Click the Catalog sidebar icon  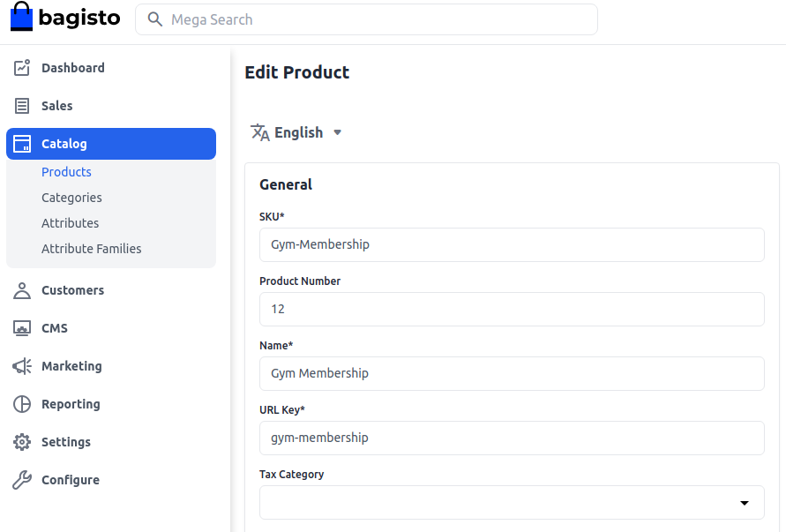pos(21,143)
